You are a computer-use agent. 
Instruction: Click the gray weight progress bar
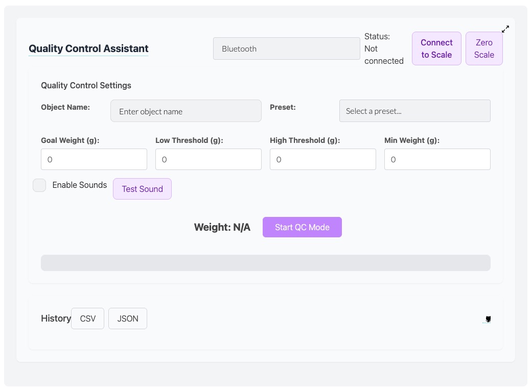[x=266, y=263]
